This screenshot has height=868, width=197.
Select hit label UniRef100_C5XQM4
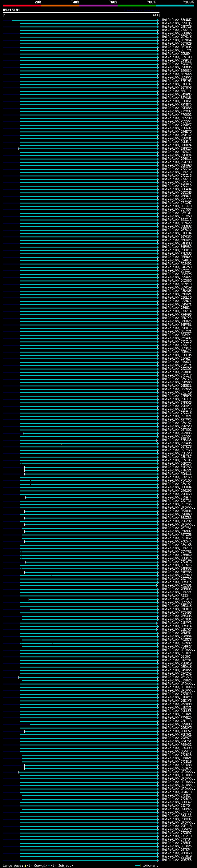pyautogui.click(x=177, y=511)
